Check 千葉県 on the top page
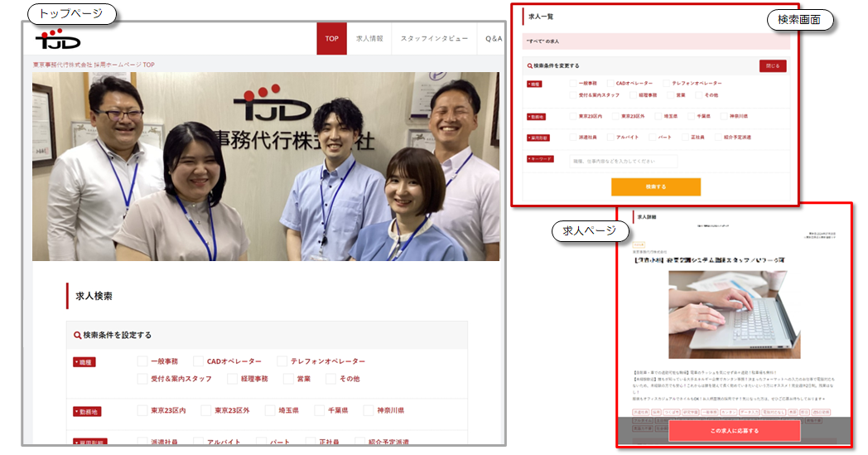This screenshot has height=455, width=868. click(319, 411)
